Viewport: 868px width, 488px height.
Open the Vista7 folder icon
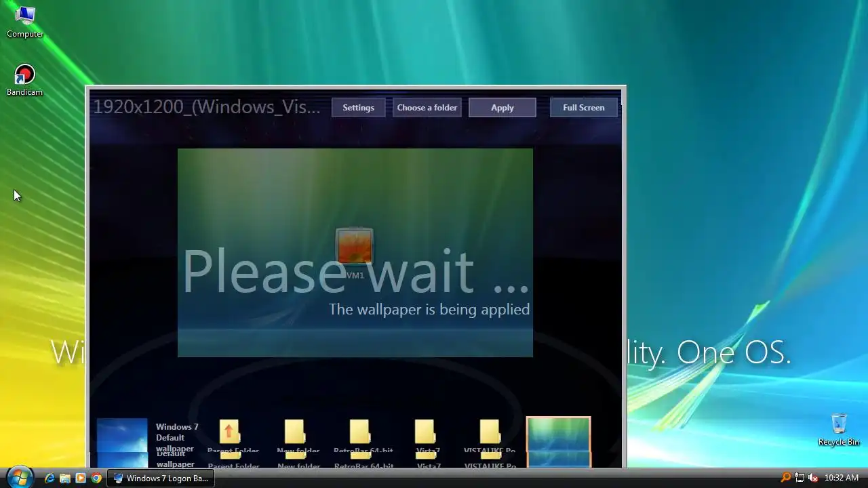pyautogui.click(x=425, y=432)
